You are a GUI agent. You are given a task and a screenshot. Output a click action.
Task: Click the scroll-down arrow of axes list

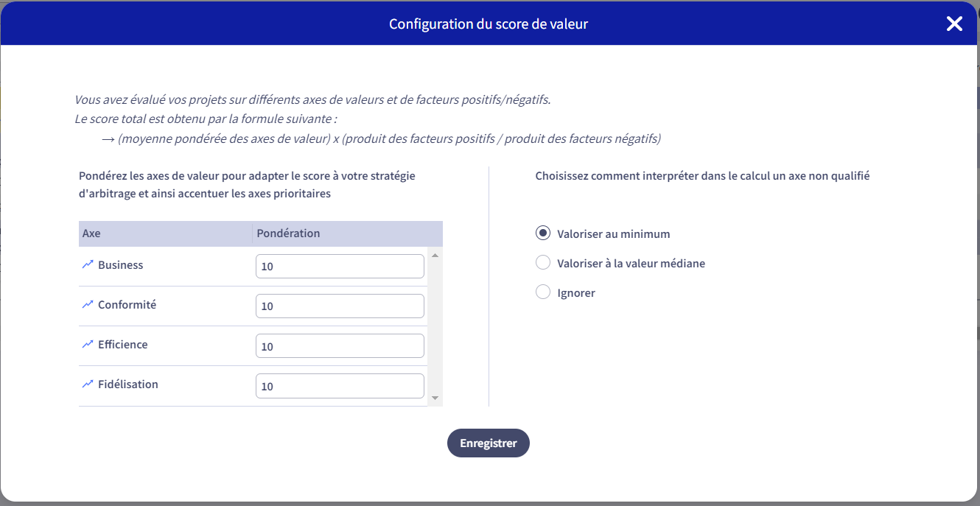tap(435, 398)
